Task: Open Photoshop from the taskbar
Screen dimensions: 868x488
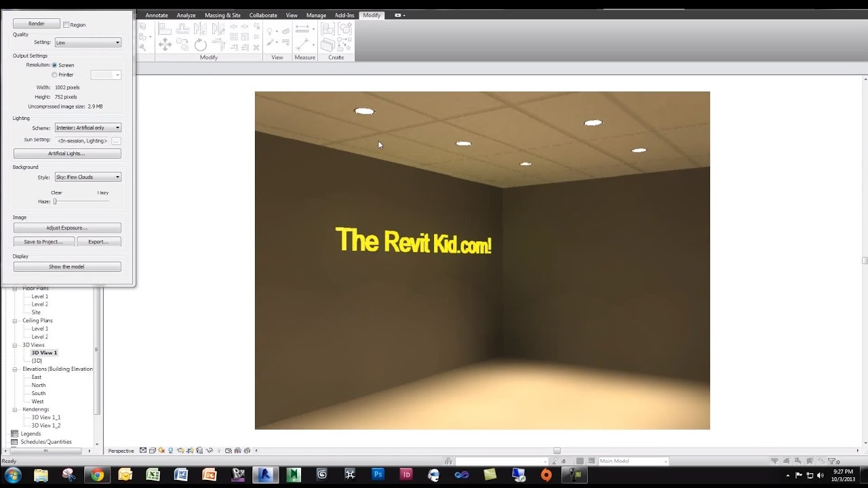Action: pyautogui.click(x=378, y=474)
